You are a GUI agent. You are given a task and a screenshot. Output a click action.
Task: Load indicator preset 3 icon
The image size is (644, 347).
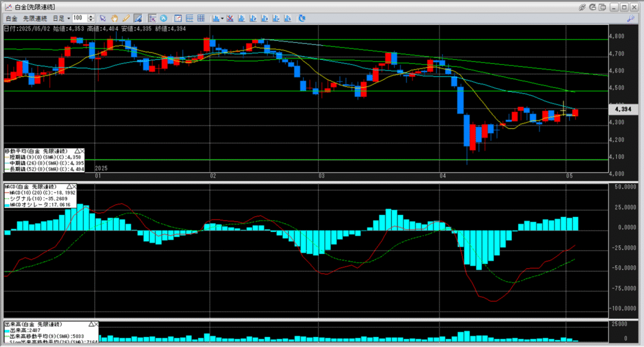click(x=265, y=18)
